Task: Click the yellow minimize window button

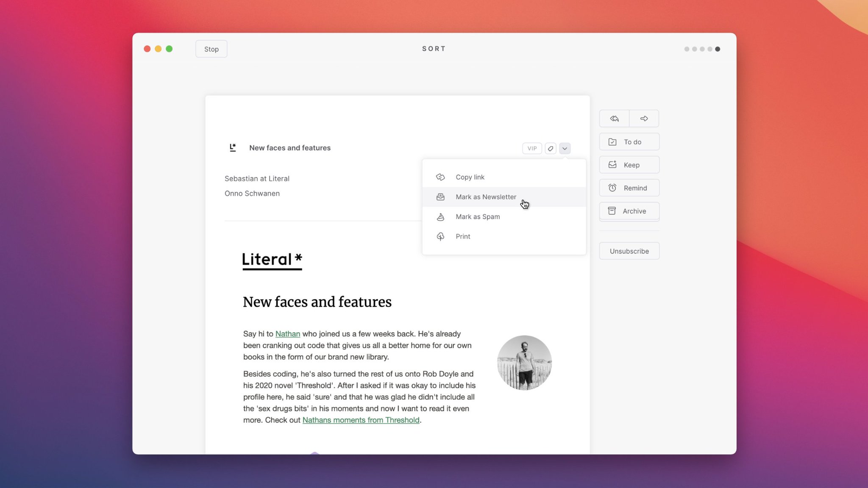Action: click(x=158, y=49)
